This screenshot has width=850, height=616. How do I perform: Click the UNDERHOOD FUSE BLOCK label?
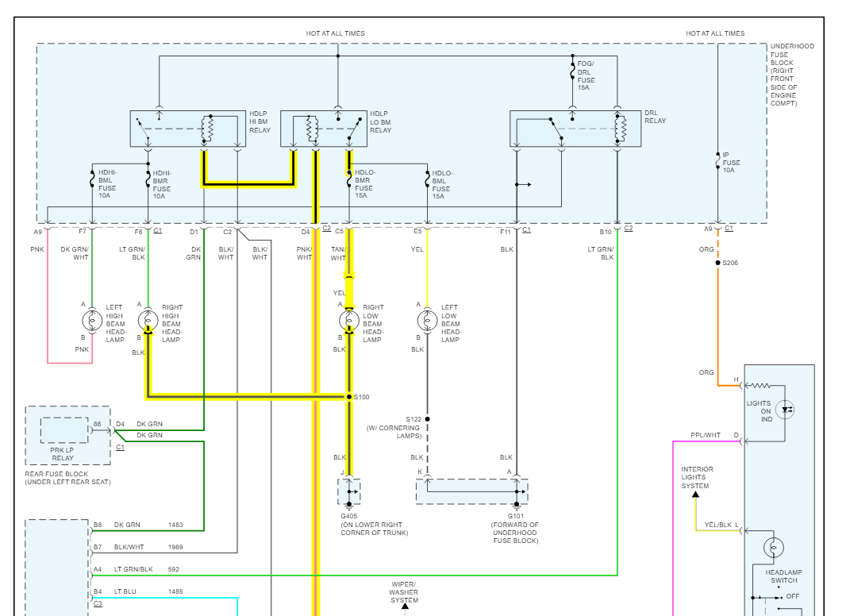point(792,75)
